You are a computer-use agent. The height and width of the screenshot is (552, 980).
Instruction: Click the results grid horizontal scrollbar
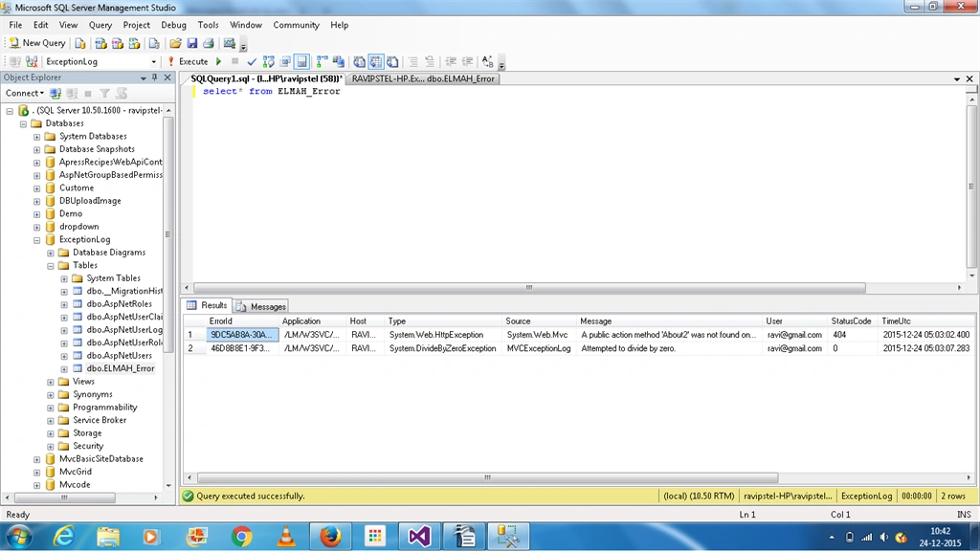(x=487, y=477)
